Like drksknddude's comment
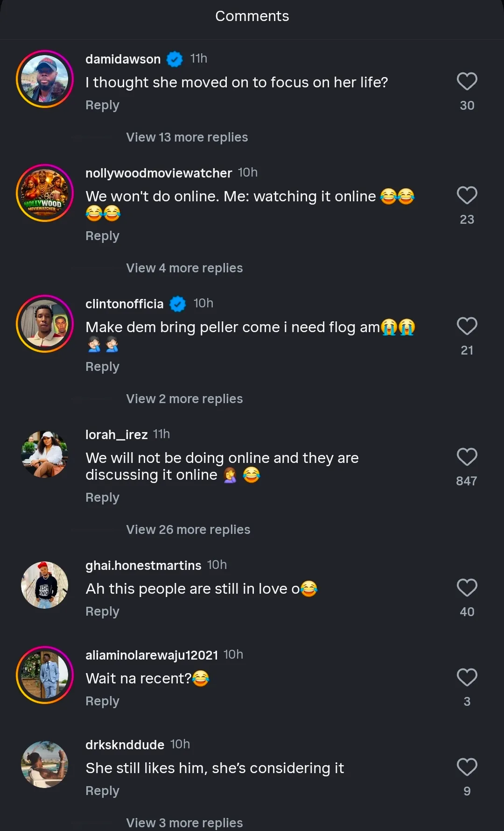 tap(467, 767)
